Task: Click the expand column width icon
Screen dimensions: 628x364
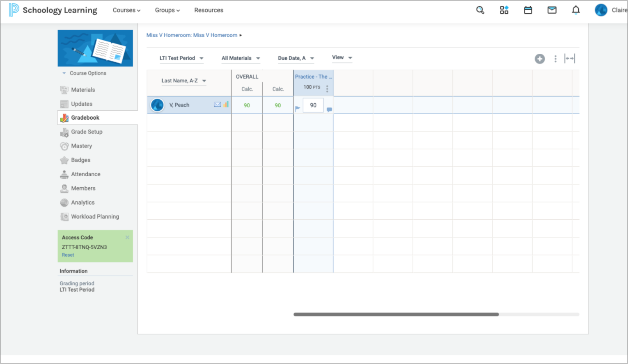Action: (570, 59)
